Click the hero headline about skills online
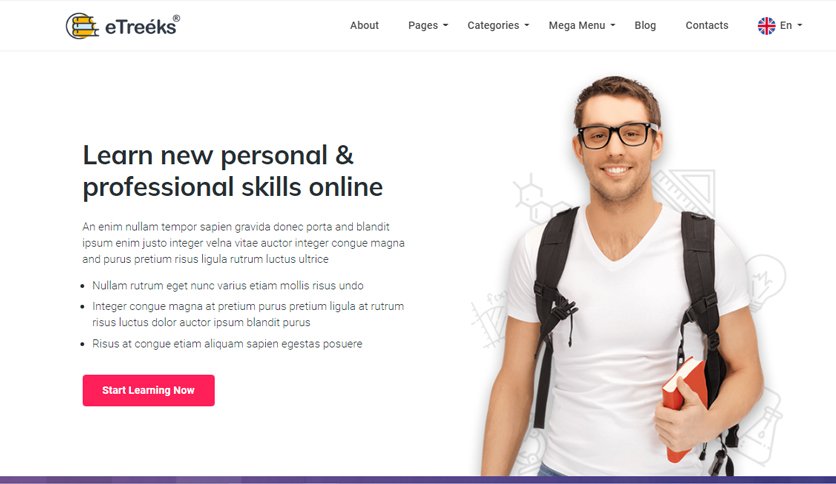836x484 pixels. 232,171
